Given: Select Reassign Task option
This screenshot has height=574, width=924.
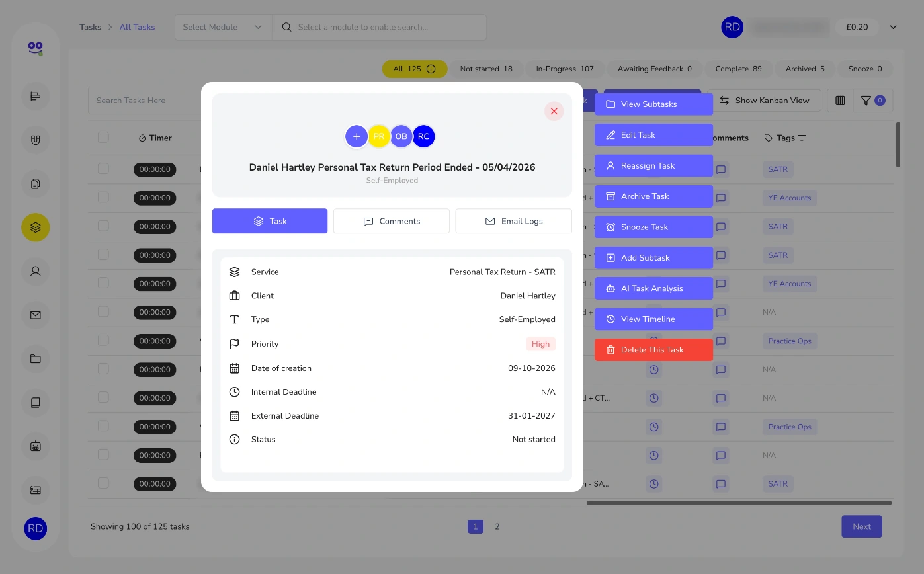Looking at the screenshot, I should tap(653, 166).
